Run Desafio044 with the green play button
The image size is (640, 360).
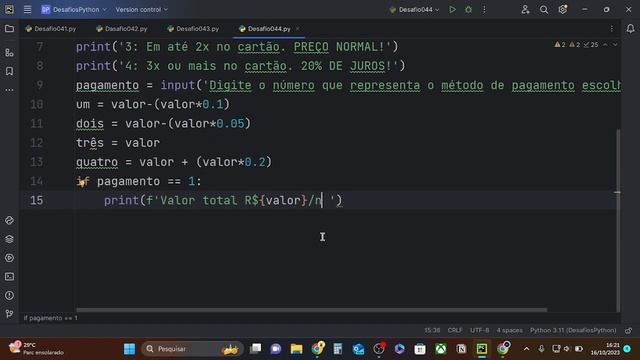[x=452, y=9]
